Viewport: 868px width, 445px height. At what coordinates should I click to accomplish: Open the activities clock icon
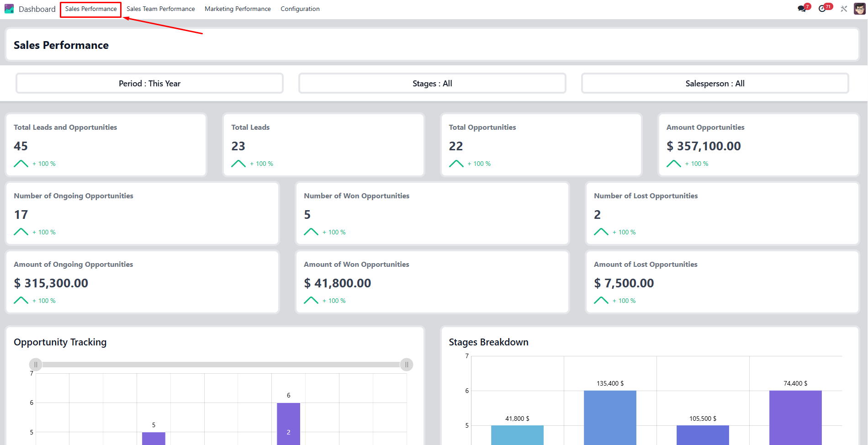pyautogui.click(x=822, y=9)
